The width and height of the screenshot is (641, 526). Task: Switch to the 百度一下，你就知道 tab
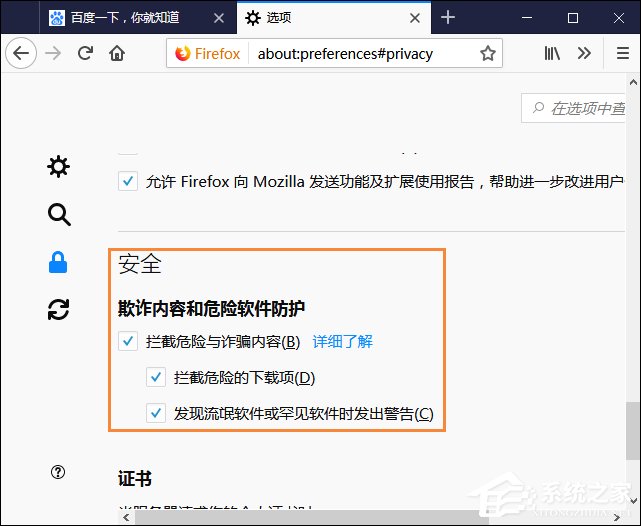click(138, 18)
